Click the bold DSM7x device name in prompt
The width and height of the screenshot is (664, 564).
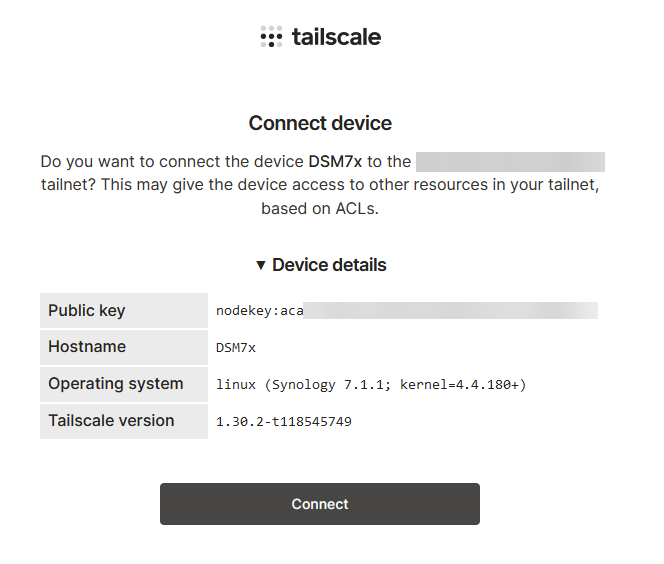[335, 162]
